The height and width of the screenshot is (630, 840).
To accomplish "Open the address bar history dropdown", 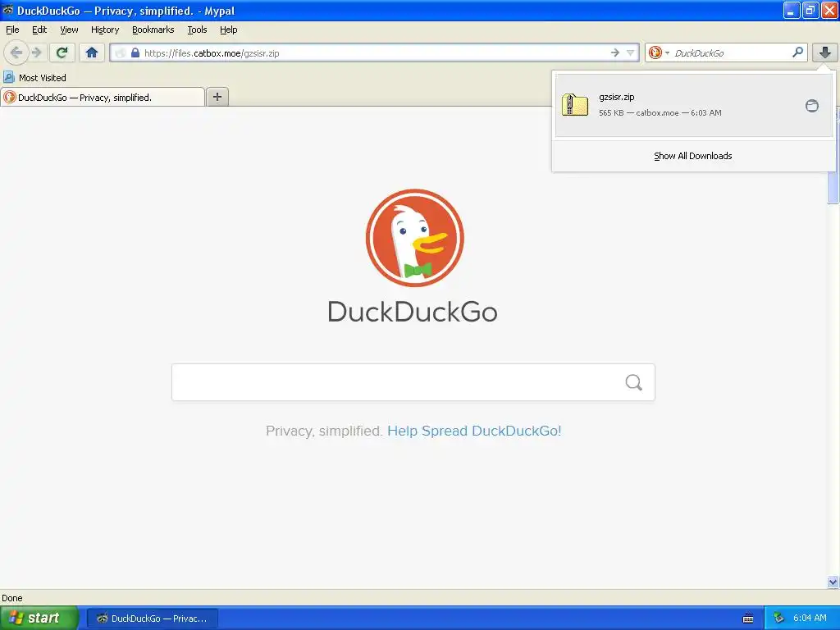I will [631, 52].
